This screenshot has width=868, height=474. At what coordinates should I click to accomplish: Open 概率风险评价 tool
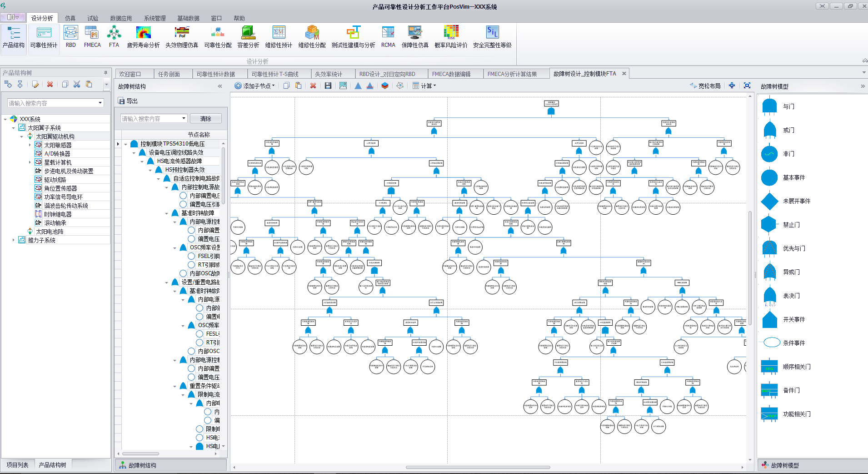[x=451, y=37]
